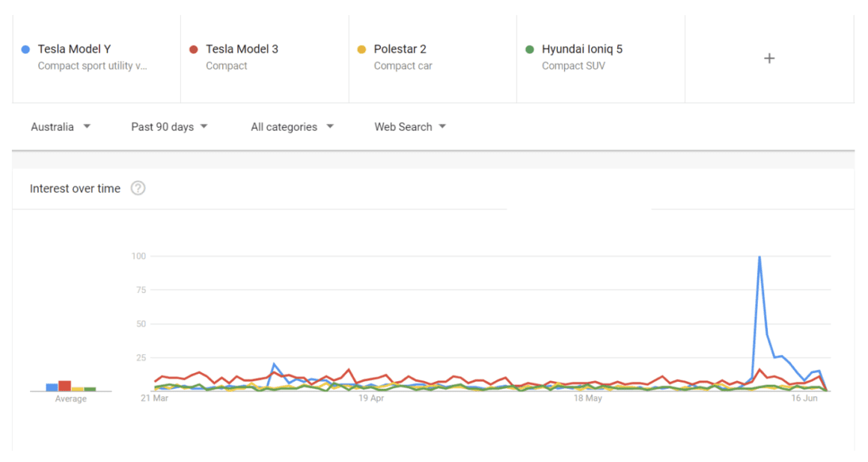The height and width of the screenshot is (462, 868).
Task: Click the red Tesla Model 3 dot
Action: 194,49
